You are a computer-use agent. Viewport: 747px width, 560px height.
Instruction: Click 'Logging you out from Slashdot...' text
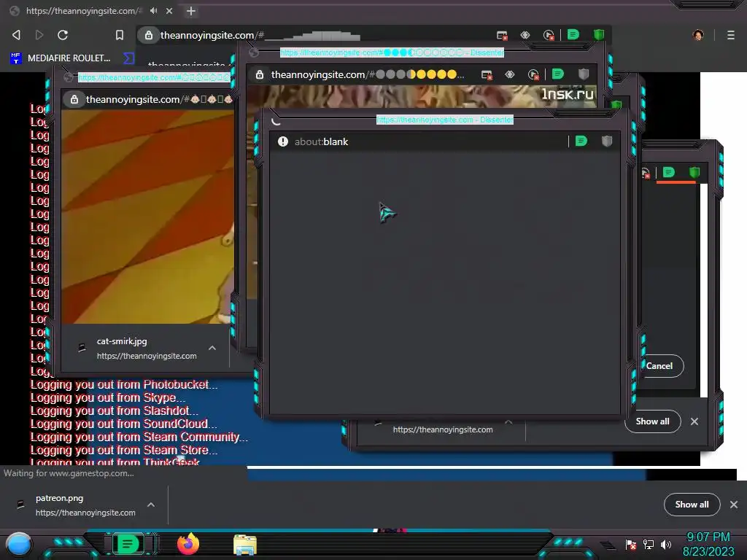[115, 411]
